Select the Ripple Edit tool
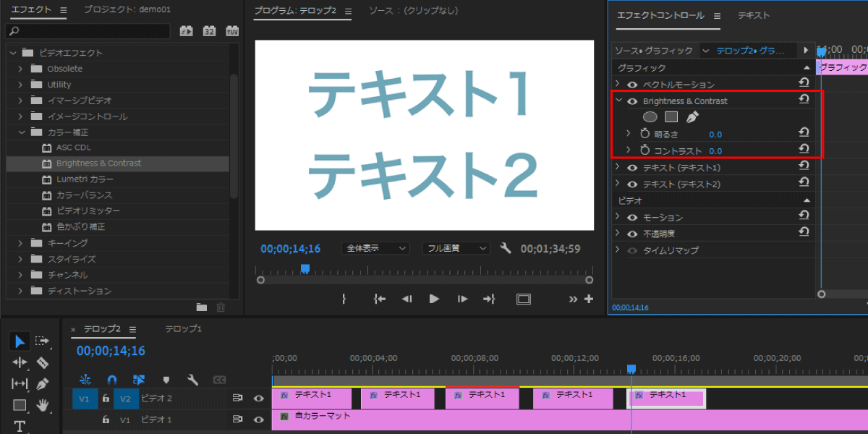868x434 pixels. point(20,362)
